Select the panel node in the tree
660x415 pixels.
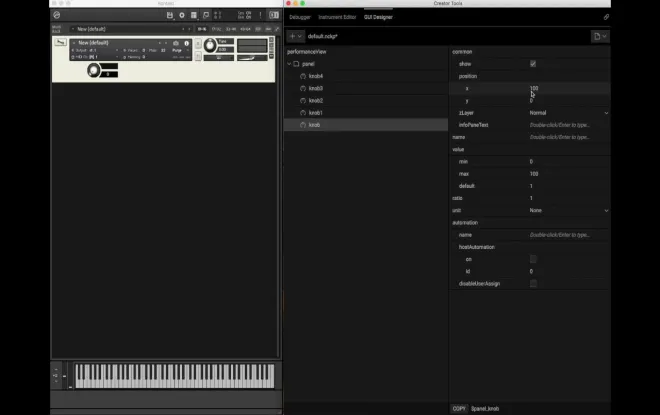tap(308, 64)
